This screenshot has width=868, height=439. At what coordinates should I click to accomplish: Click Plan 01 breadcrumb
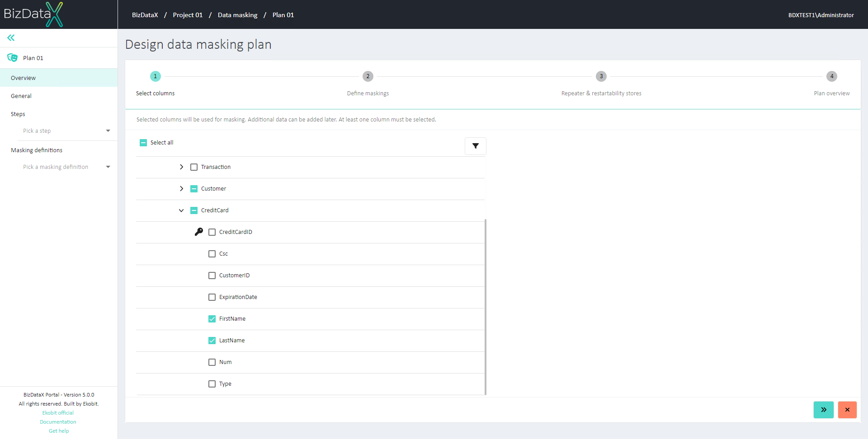point(283,15)
